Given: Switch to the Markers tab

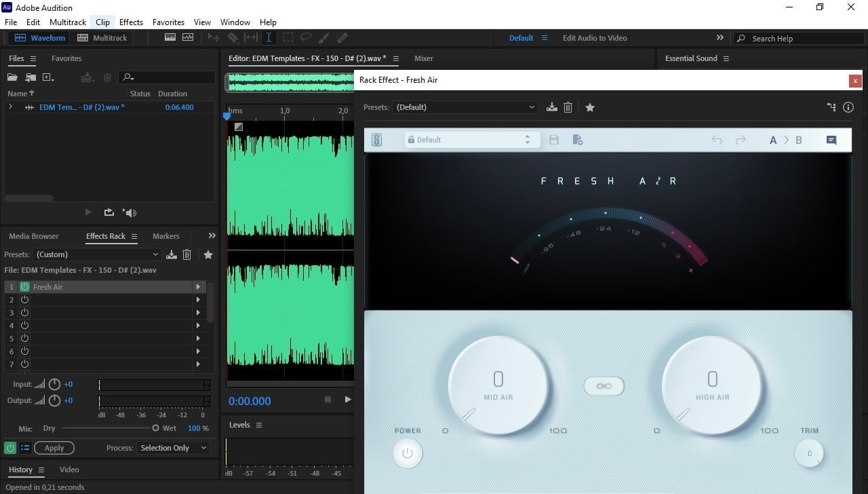Looking at the screenshot, I should pos(166,236).
